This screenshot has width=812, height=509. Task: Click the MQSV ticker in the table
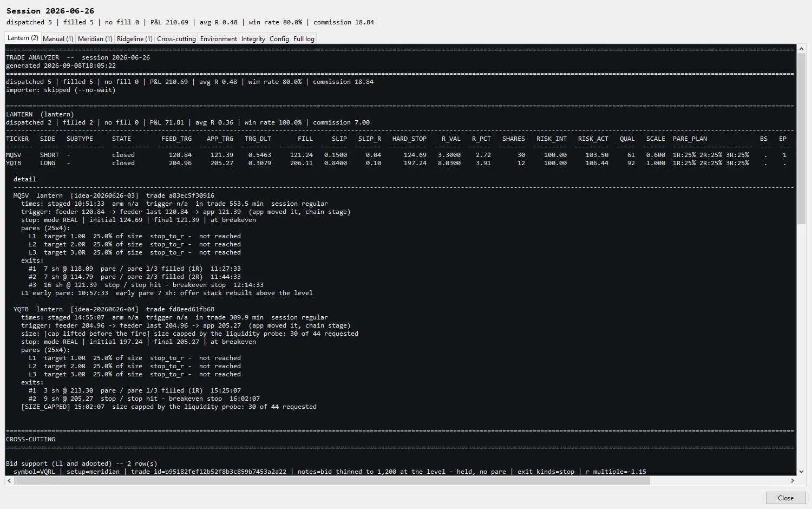coord(14,155)
